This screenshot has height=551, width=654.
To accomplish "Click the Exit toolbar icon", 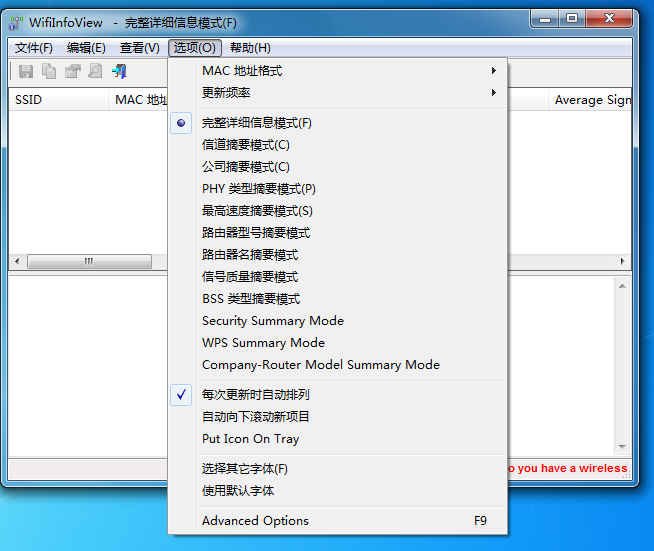I will [119, 71].
